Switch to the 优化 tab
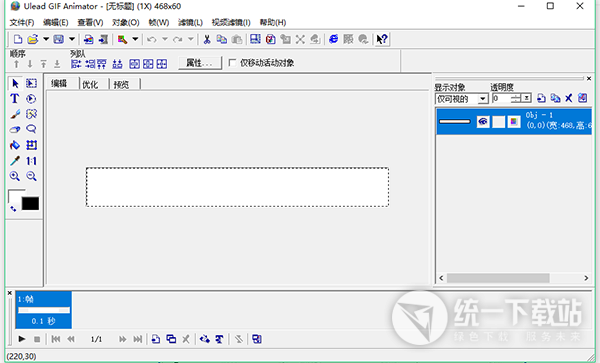The height and width of the screenshot is (363, 600). 90,84
